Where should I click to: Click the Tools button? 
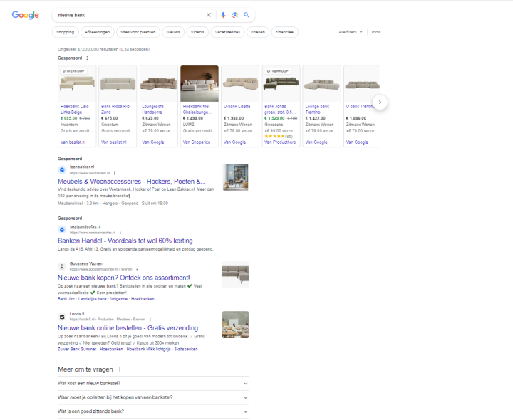[375, 32]
